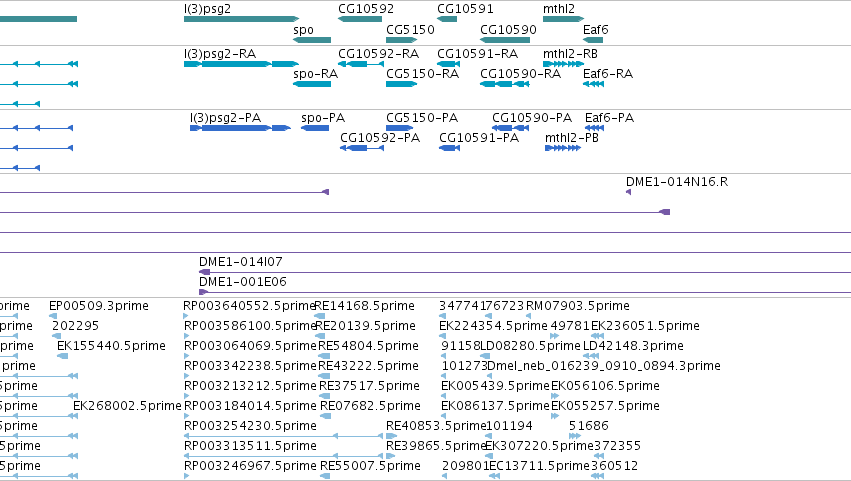
Task: Click the CG10590-PA protein glyph
Action: click(510, 128)
